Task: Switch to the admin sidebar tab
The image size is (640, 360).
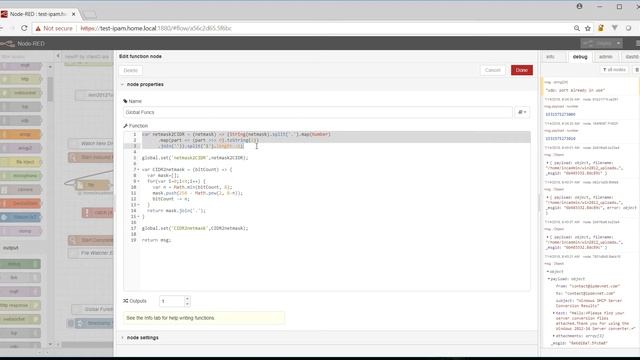Action: [606, 57]
